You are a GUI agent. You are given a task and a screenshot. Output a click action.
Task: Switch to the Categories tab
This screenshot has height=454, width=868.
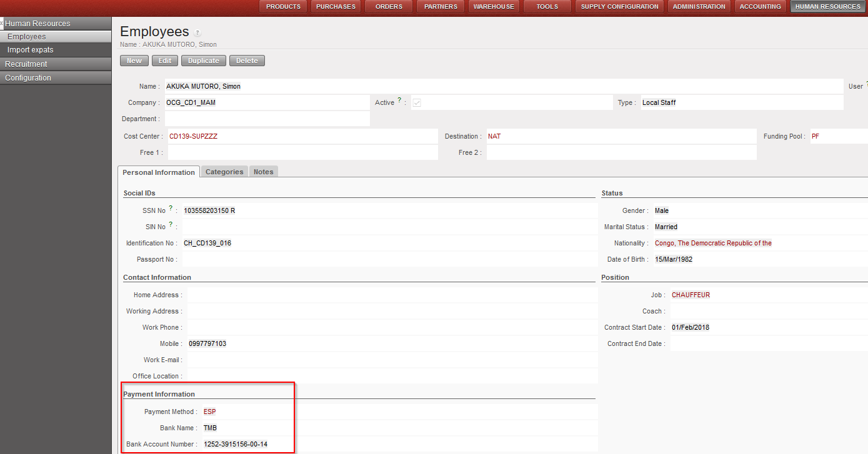pyautogui.click(x=224, y=172)
